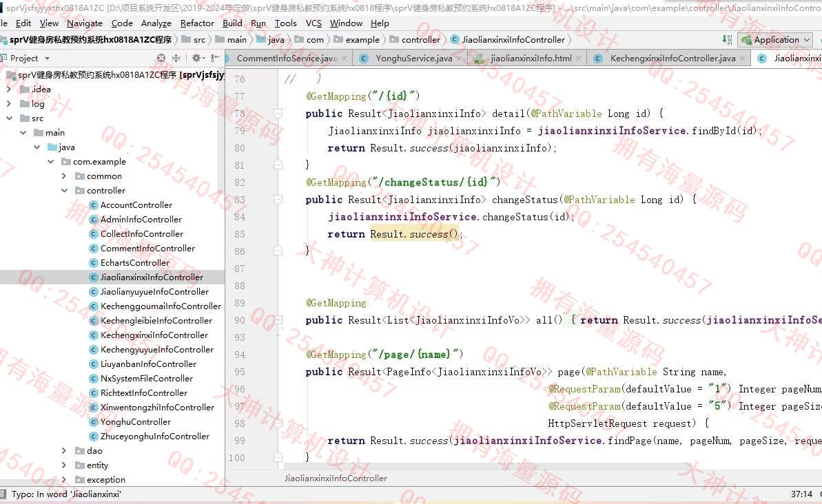The image size is (822, 504).
Task: Click the Collapse All icon in Project panel
Action: (176, 58)
